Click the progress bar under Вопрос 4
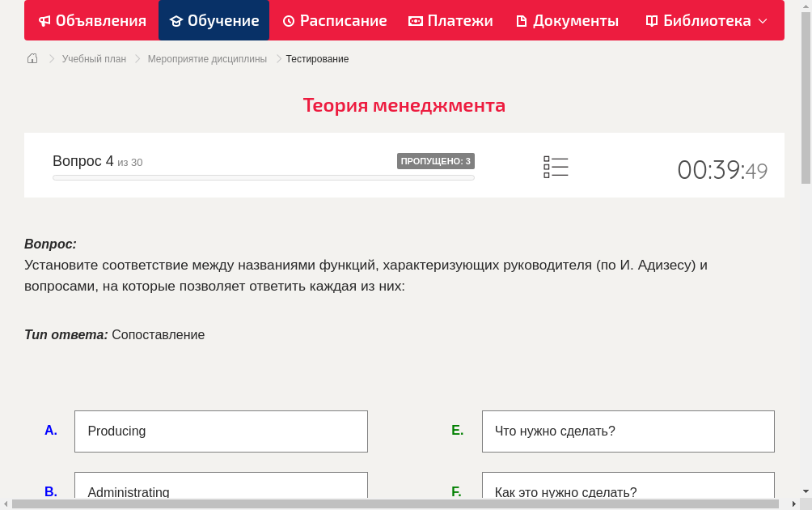The width and height of the screenshot is (812, 510). click(263, 177)
